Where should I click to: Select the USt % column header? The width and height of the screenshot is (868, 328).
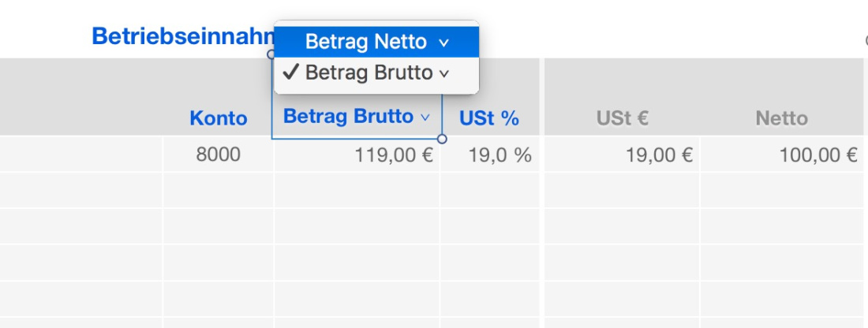click(489, 118)
